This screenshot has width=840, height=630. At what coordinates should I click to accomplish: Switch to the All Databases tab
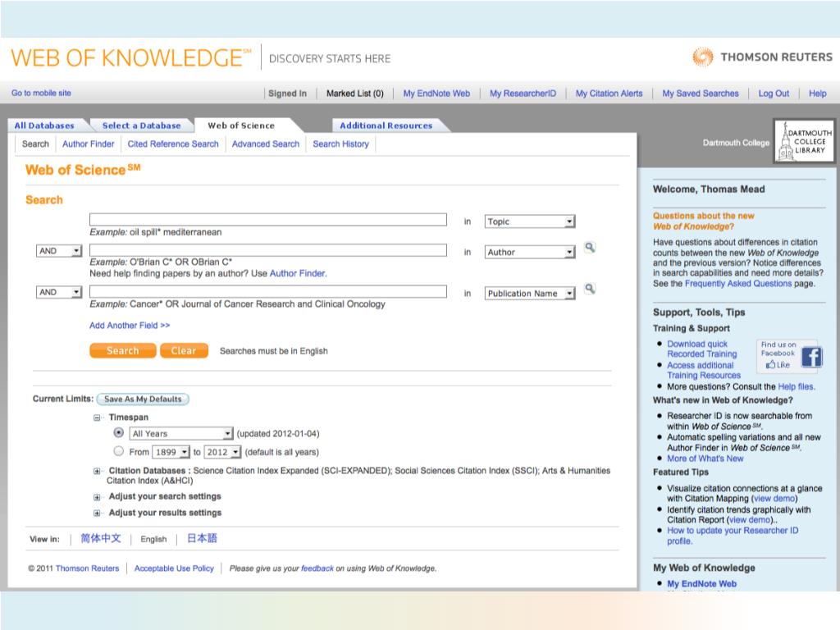pyautogui.click(x=44, y=126)
